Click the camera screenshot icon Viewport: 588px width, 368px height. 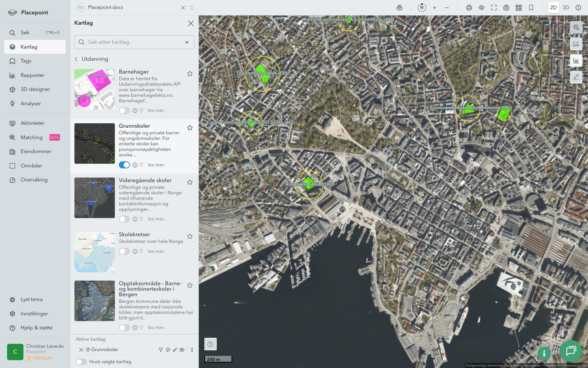(506, 8)
